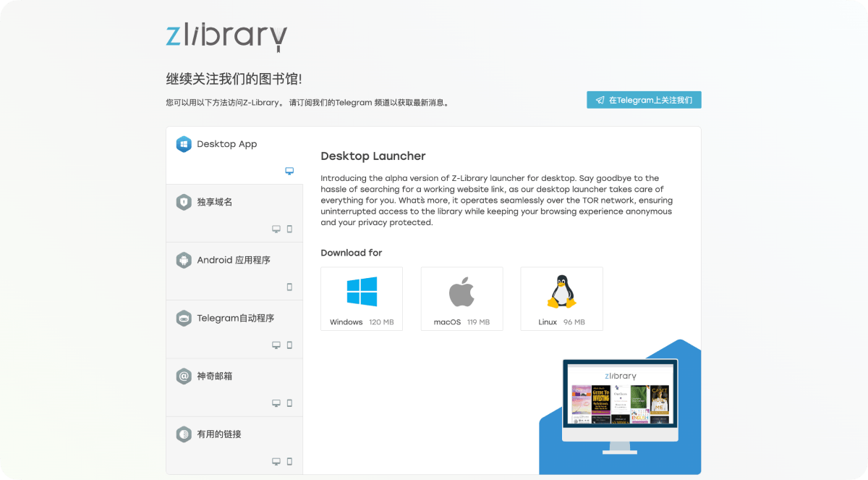Download the Windows launcher
This screenshot has width=868, height=480.
tap(362, 299)
